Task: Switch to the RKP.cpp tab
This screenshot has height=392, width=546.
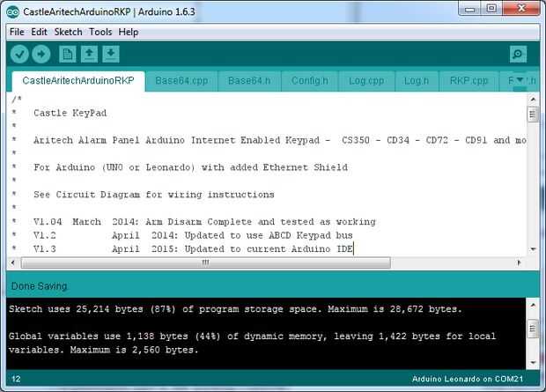Action: click(x=469, y=81)
